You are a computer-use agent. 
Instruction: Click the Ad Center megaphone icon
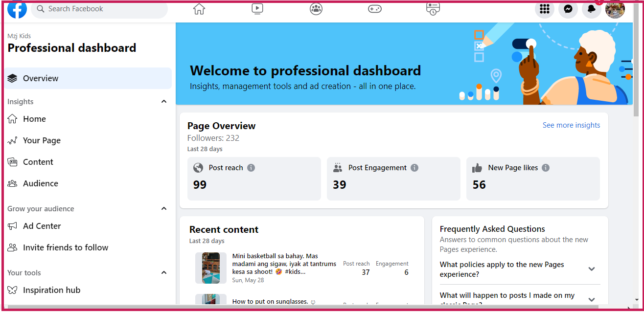pos(13,226)
